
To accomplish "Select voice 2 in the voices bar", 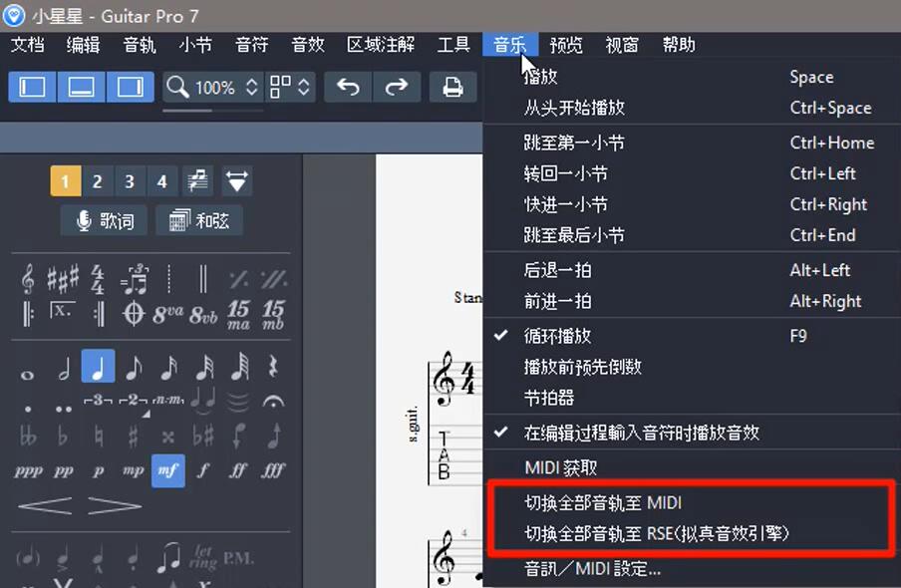I will [x=96, y=181].
